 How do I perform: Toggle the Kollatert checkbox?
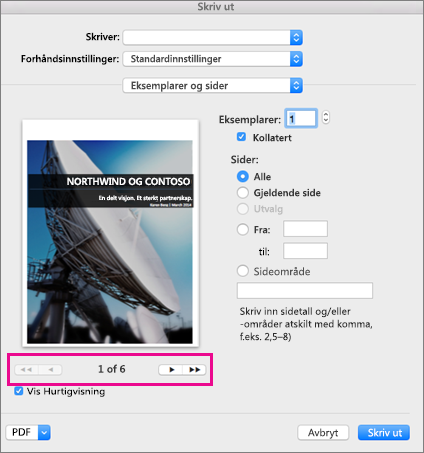(241, 137)
